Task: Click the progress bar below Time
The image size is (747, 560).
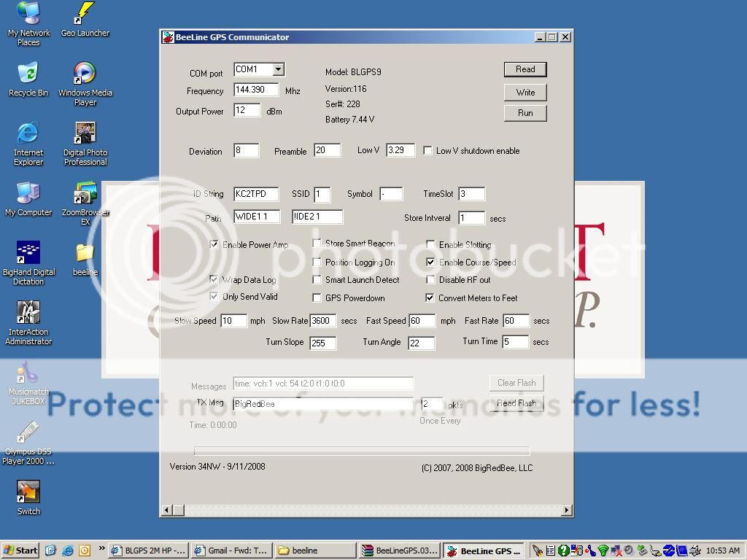Action: coord(362,451)
